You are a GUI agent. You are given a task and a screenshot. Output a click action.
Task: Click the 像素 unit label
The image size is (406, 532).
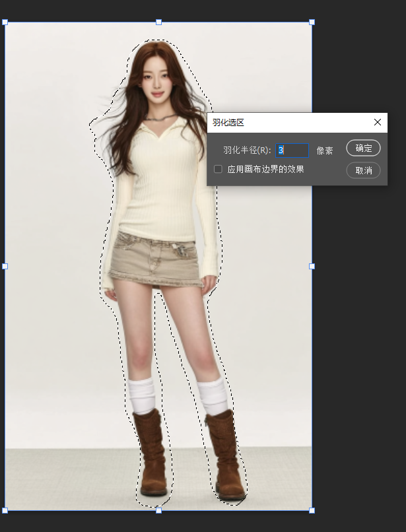tap(324, 150)
